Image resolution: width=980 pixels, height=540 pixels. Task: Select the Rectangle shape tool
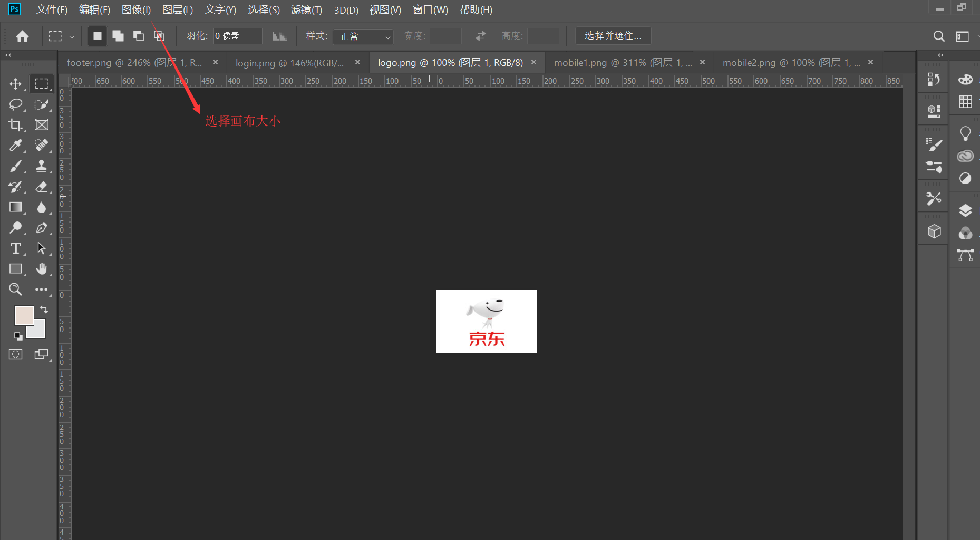click(16, 269)
